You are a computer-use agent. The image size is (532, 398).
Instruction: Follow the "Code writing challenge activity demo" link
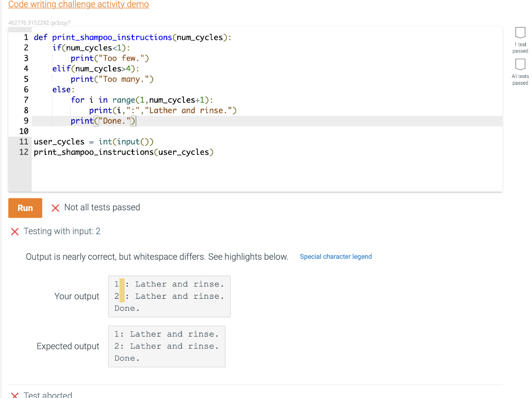click(x=78, y=5)
